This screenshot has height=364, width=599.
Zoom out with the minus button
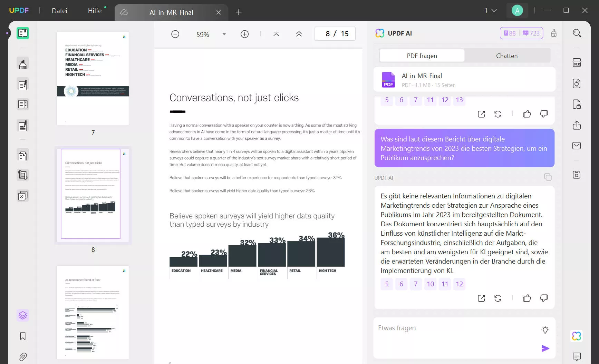coord(175,34)
